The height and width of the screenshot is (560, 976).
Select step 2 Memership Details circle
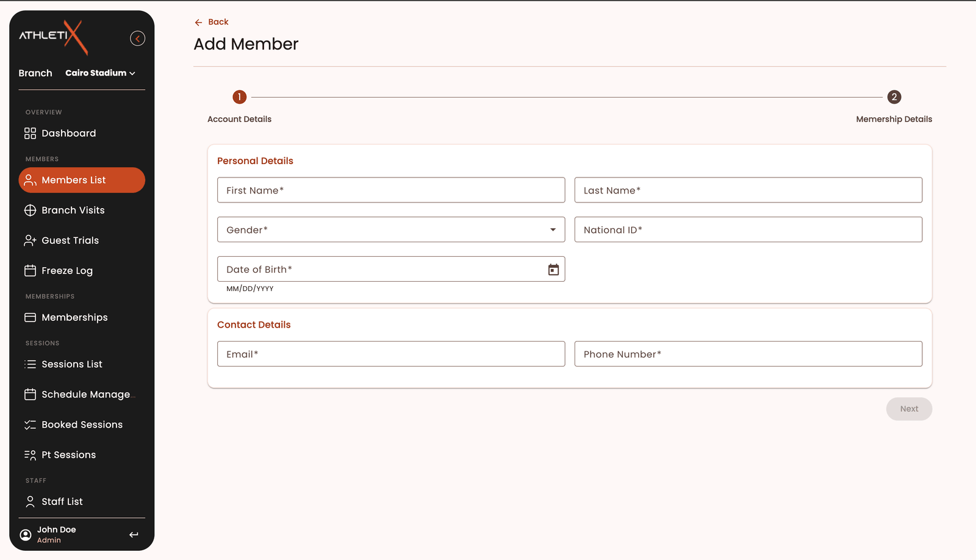pyautogui.click(x=894, y=97)
